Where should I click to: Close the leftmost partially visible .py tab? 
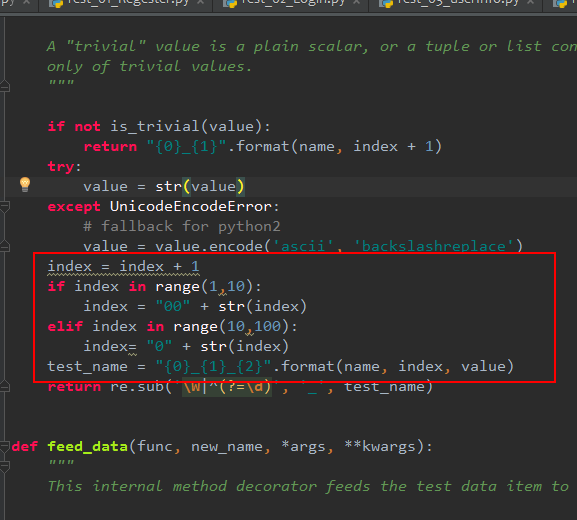point(26,3)
